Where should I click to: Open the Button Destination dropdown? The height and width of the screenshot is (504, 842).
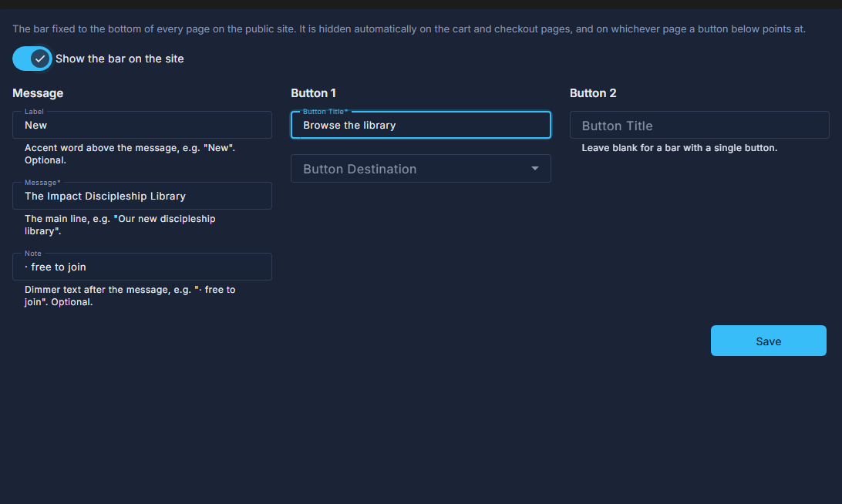[420, 169]
